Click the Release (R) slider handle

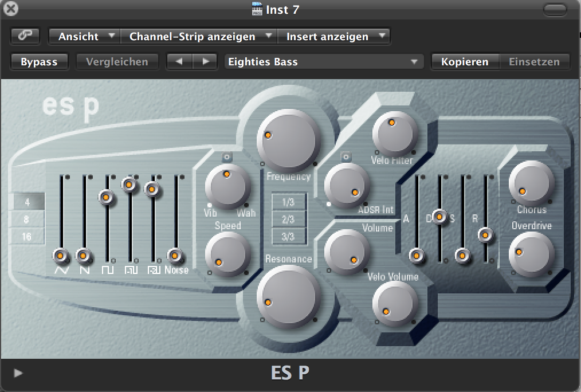tap(485, 234)
